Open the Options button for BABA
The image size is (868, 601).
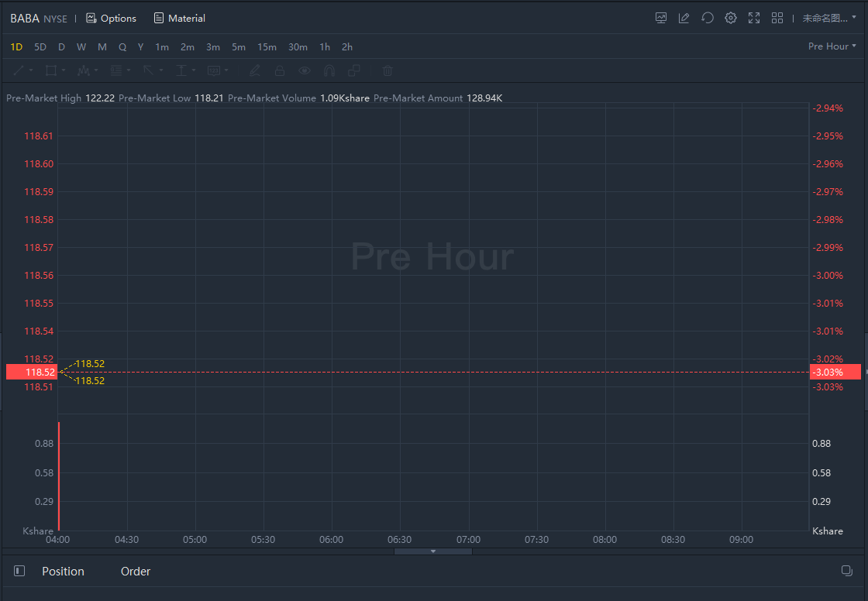(112, 19)
